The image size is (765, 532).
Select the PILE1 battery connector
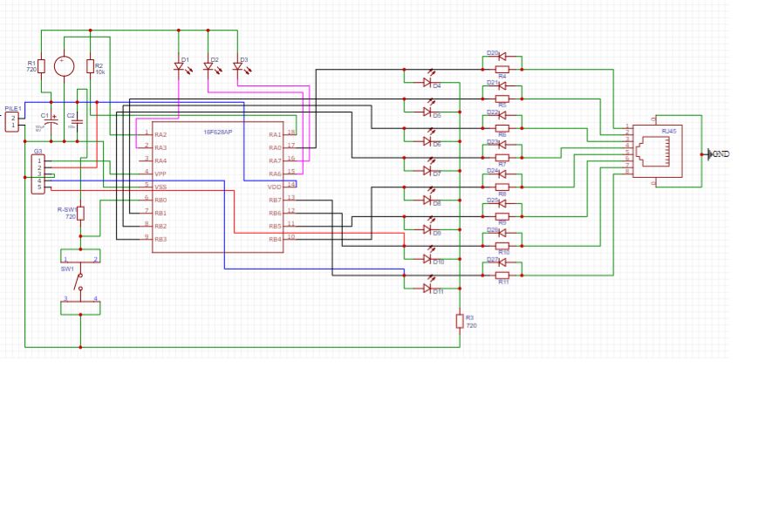(x=12, y=121)
